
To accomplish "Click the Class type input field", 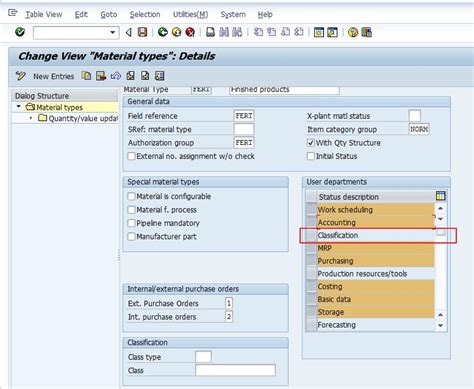I will coord(203,357).
